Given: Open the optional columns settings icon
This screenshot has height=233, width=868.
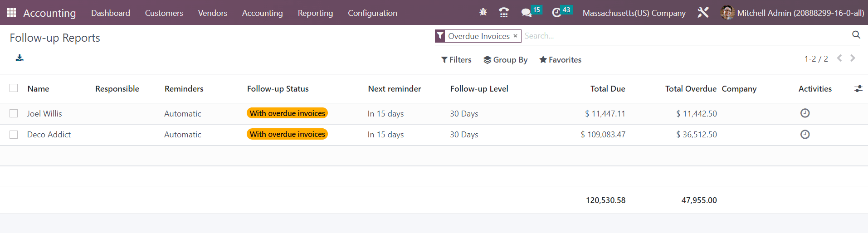Looking at the screenshot, I should [858, 89].
